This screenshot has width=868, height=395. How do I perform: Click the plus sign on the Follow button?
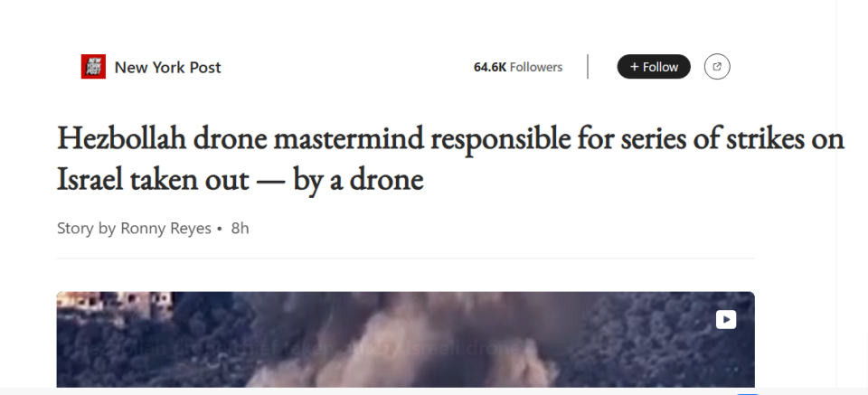pyautogui.click(x=635, y=67)
